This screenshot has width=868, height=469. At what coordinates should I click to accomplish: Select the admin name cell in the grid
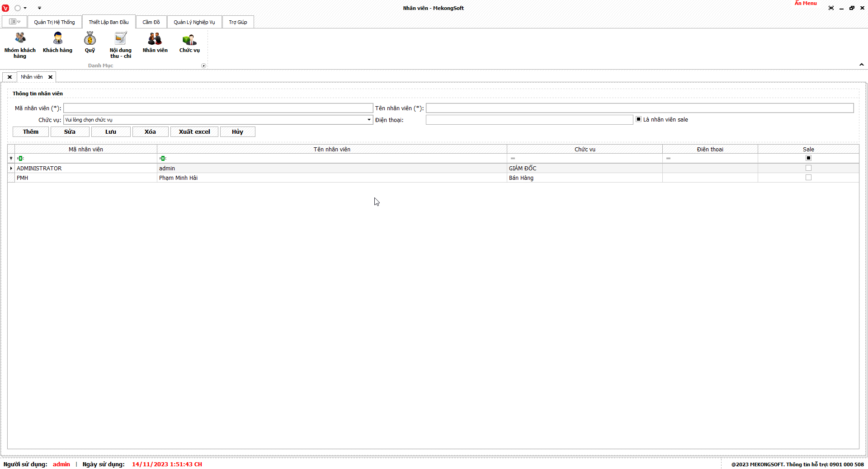coord(332,168)
